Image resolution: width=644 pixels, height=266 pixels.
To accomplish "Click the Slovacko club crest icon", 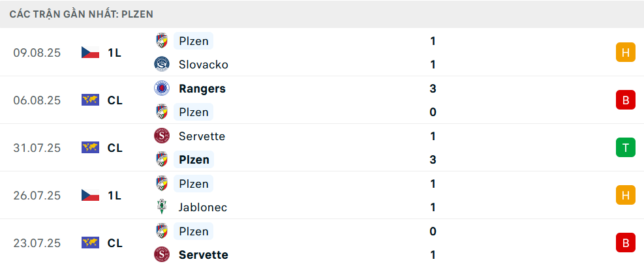I will tap(162, 65).
